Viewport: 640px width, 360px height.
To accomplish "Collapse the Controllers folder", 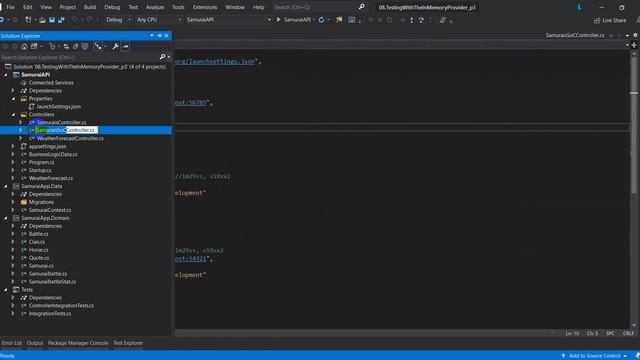I will coord(13,115).
